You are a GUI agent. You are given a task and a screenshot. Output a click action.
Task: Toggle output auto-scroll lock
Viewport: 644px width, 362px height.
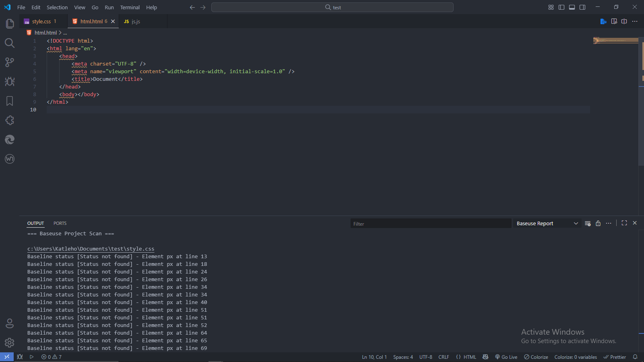598,223
